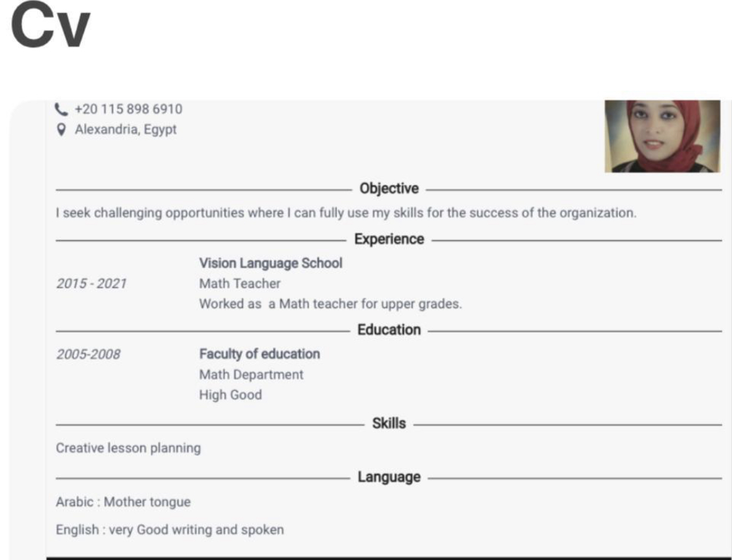
Task: Click the English very Good language line
Action: pyautogui.click(x=170, y=530)
